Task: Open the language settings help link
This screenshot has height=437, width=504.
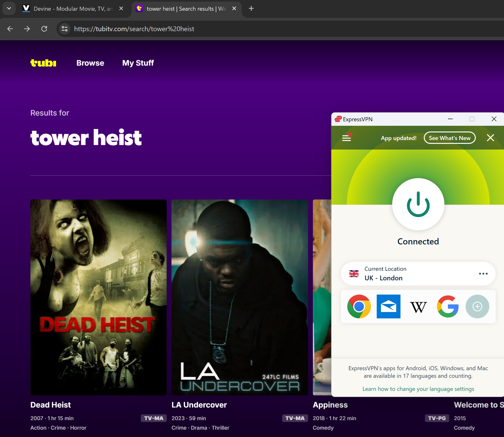Action: tap(418, 389)
